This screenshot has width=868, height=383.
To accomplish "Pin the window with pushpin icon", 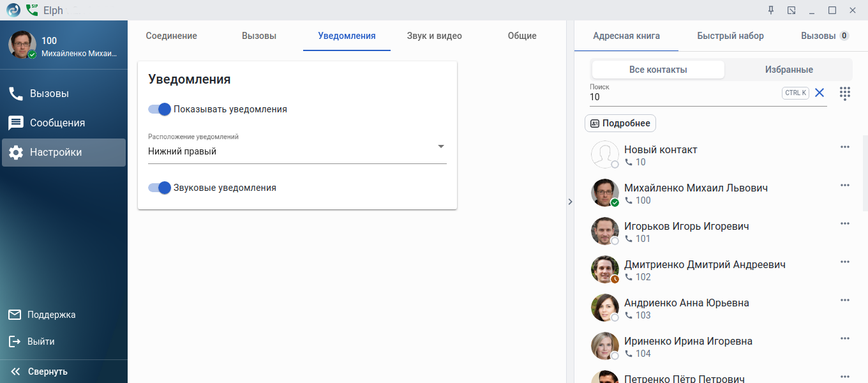I will 771,10.
